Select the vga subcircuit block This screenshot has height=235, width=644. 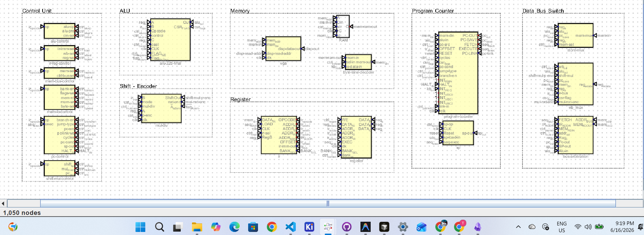pos(283,49)
